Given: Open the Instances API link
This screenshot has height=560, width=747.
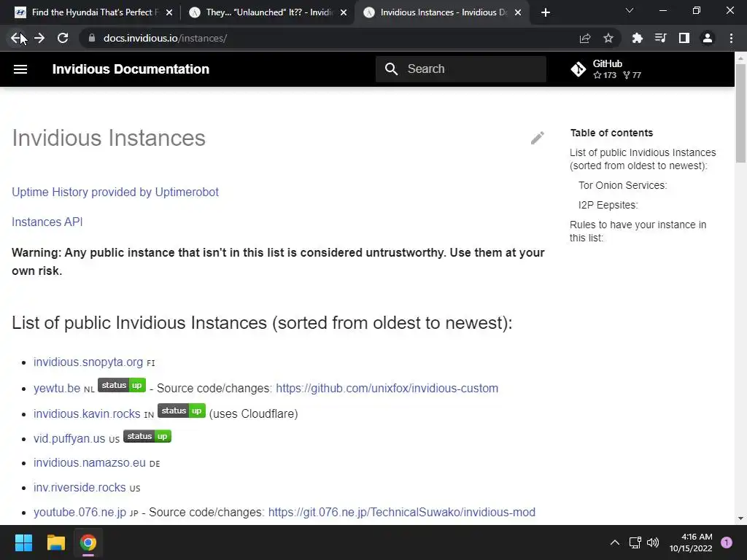Looking at the screenshot, I should coord(47,222).
